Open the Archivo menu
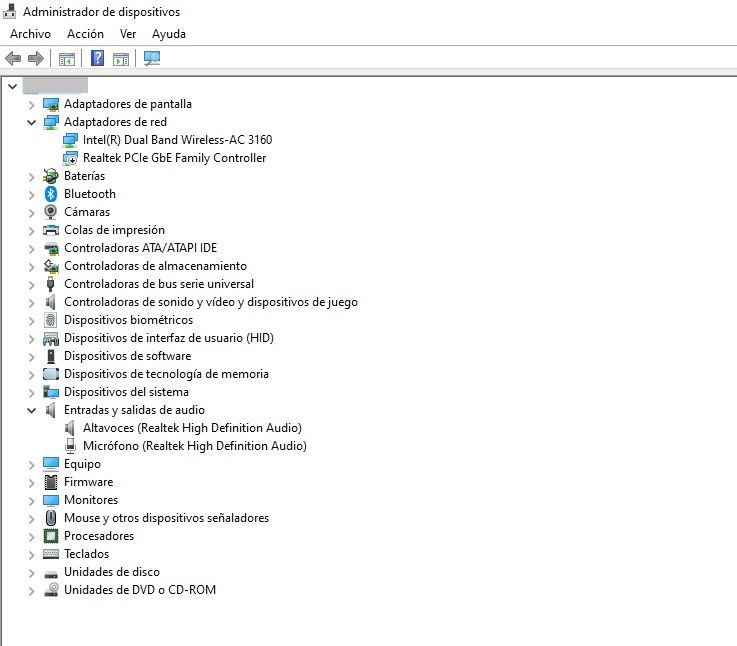Screen dimensions: 737x646 pyautogui.click(x=30, y=34)
